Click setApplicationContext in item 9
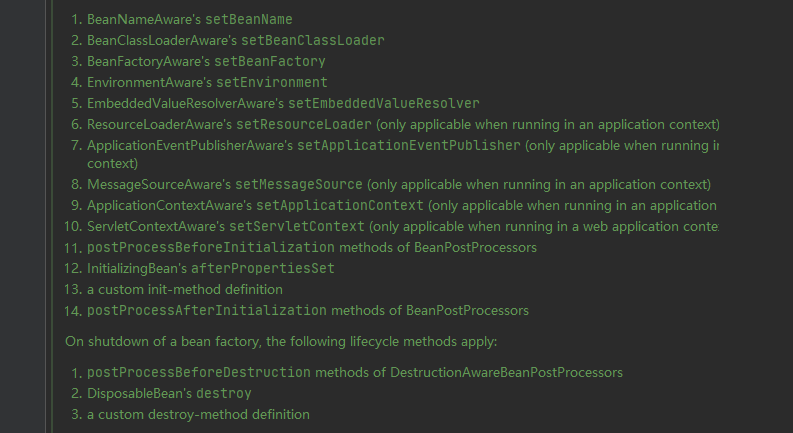The image size is (793, 433). (x=340, y=205)
